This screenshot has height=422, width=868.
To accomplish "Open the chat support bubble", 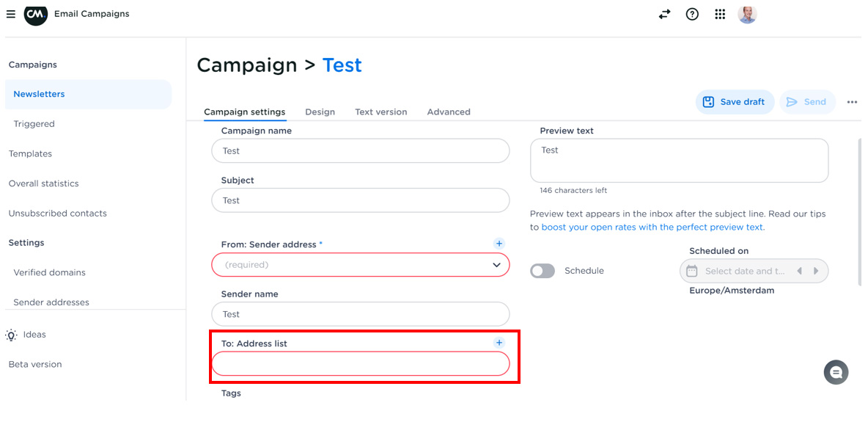I will click(x=836, y=372).
